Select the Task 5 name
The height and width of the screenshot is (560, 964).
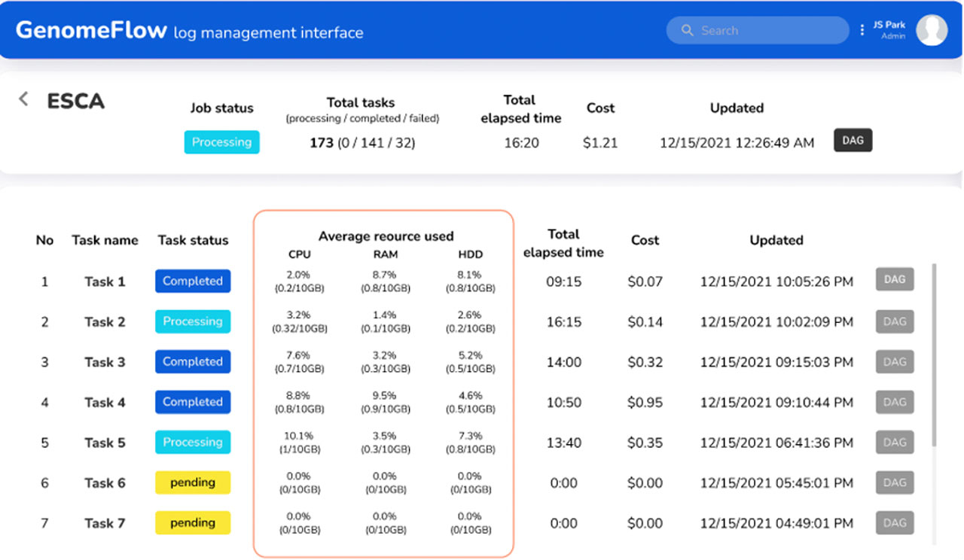(x=105, y=443)
